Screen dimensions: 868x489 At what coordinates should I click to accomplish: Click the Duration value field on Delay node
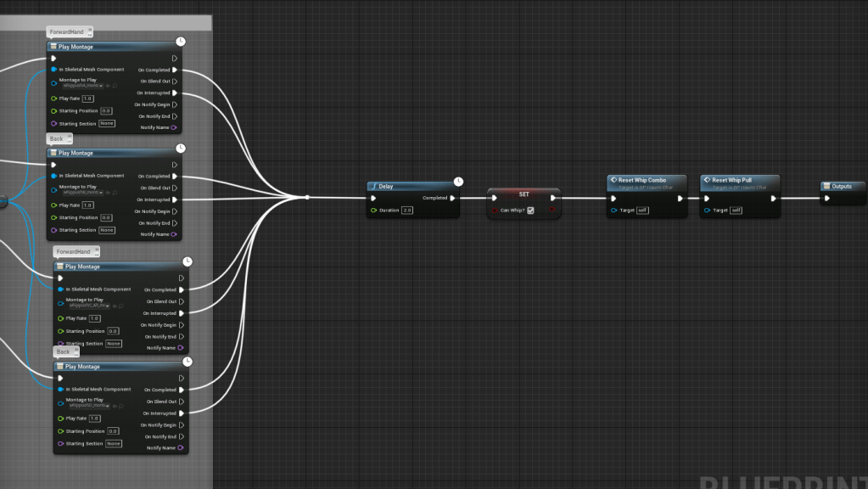coord(407,210)
